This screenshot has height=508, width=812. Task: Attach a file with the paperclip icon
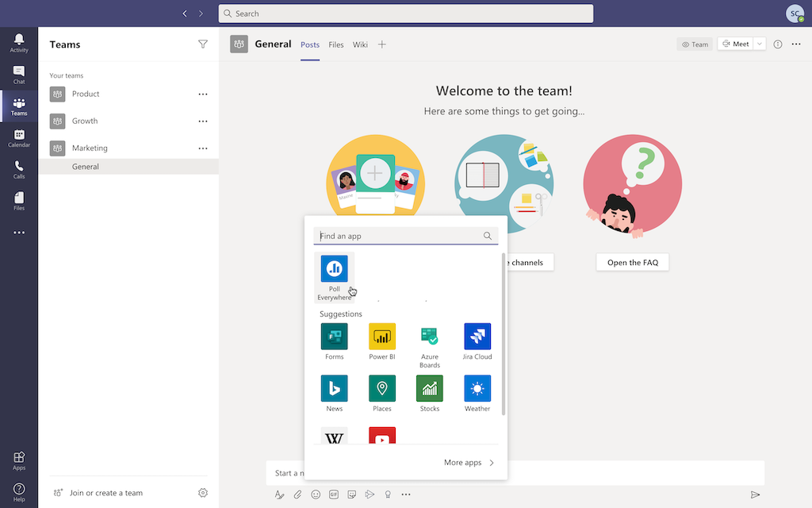[x=298, y=495]
